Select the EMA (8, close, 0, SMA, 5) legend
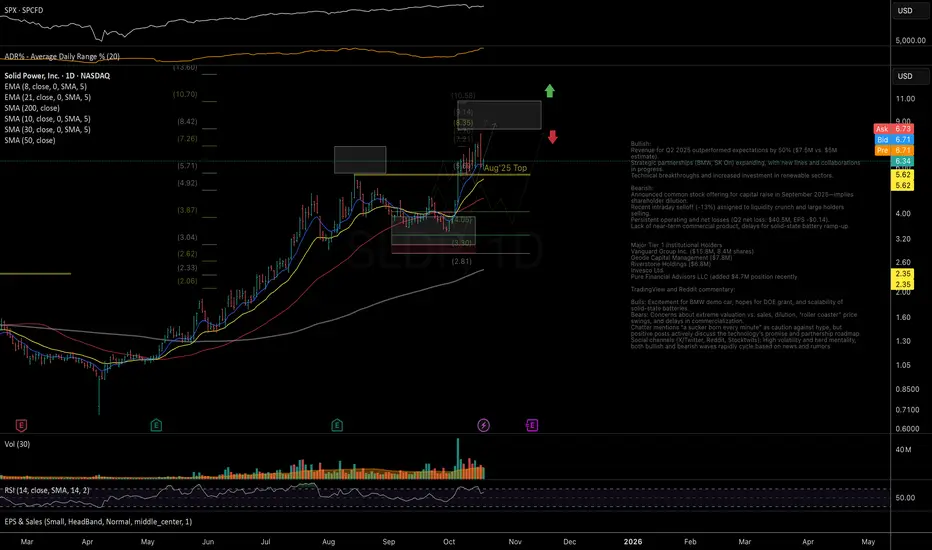Screen dimensions: 932x550 coord(45,87)
